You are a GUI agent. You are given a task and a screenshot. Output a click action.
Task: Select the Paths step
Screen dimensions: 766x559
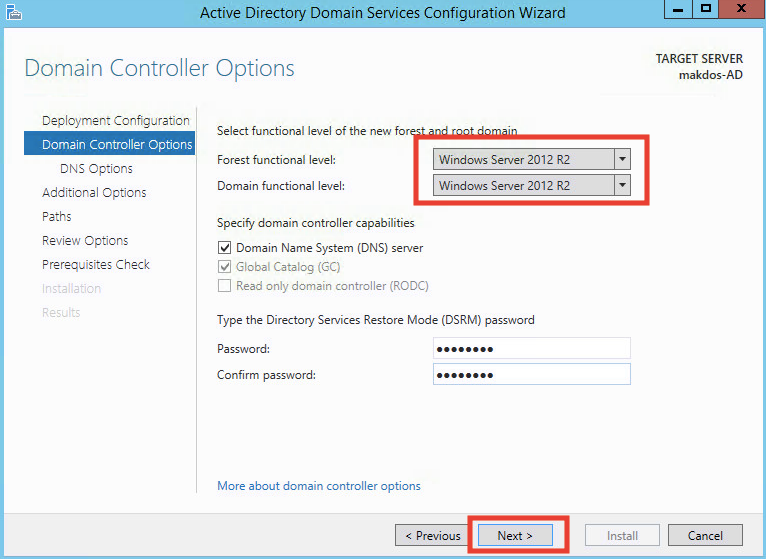57,216
